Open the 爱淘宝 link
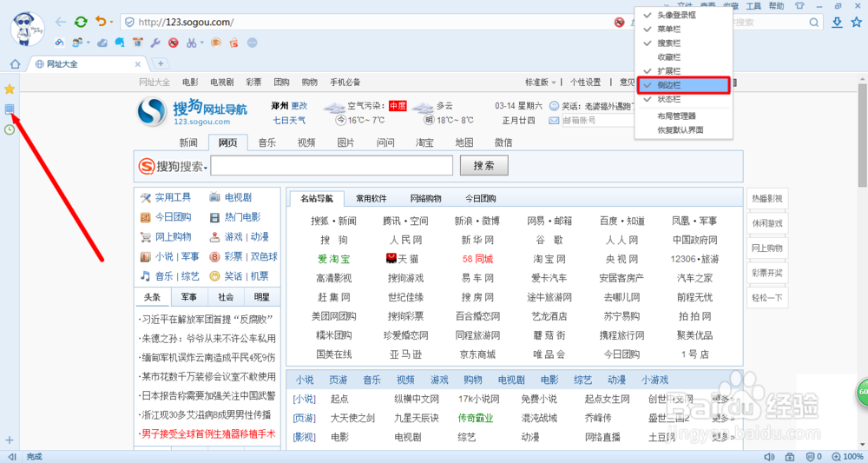Viewport: 868px width, 463px height. point(333,259)
